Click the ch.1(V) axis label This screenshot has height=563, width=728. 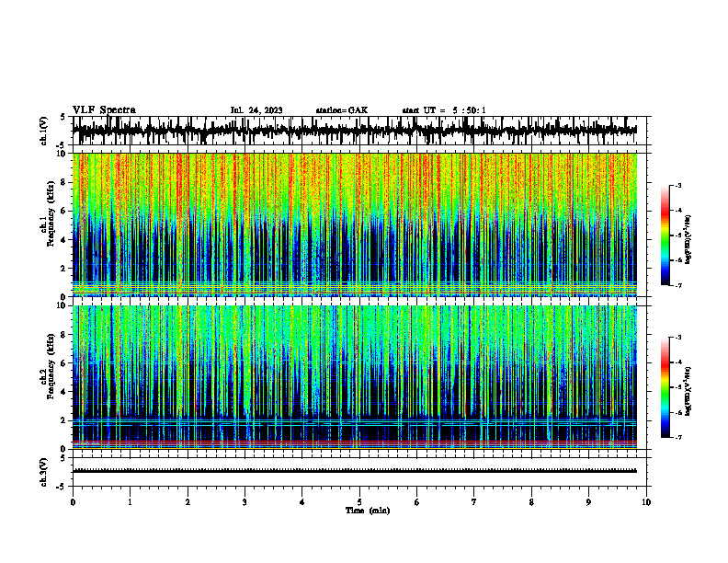[44, 131]
